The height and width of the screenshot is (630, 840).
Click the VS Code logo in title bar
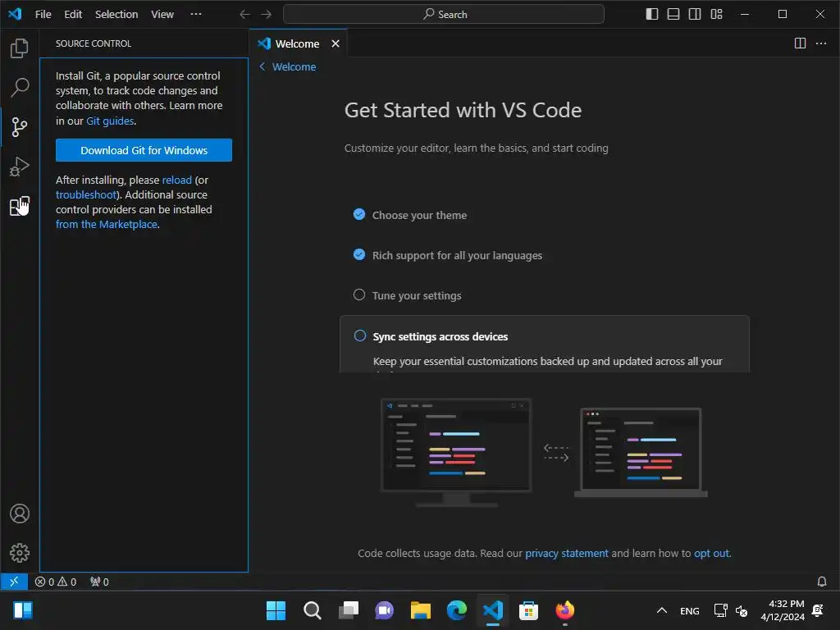point(15,14)
